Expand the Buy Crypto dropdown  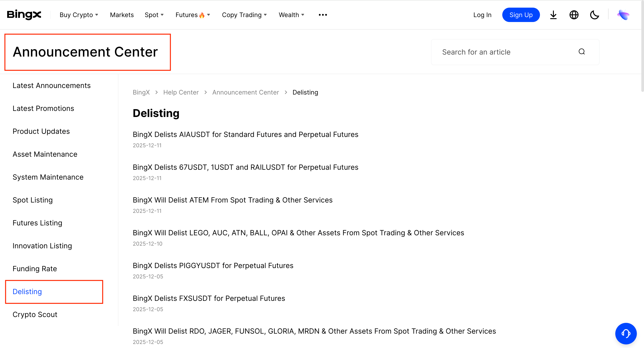[79, 15]
